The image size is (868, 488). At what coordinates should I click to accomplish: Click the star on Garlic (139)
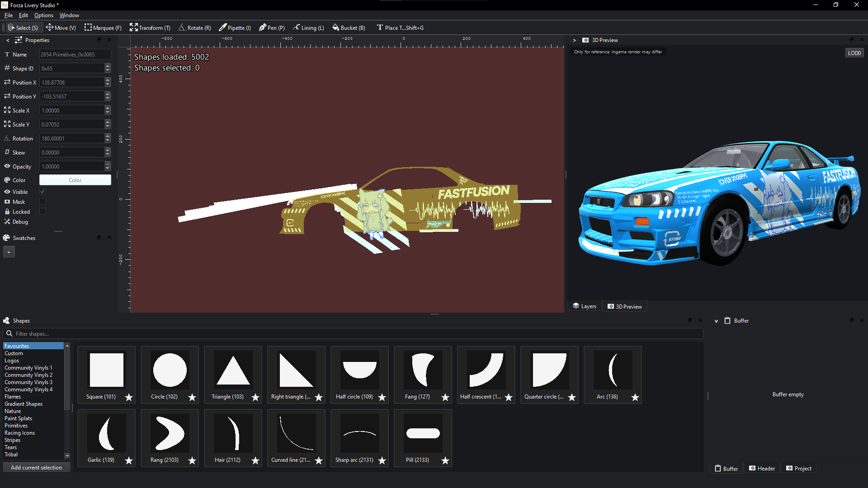[129, 460]
